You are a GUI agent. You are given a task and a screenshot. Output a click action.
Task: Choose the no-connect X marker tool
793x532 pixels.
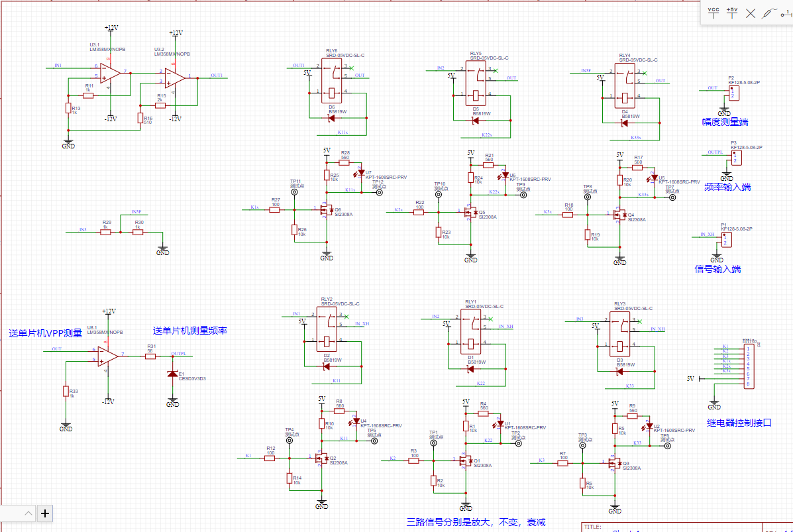pyautogui.click(x=751, y=14)
